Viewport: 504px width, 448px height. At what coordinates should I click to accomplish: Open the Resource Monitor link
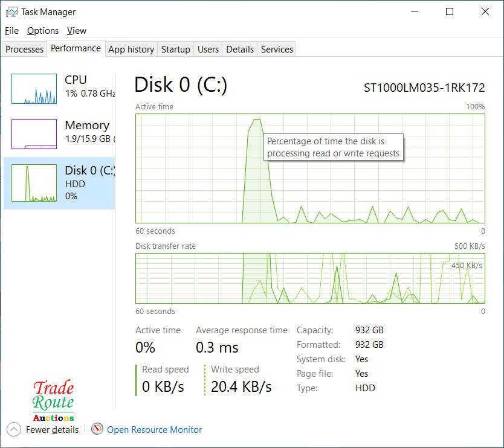154,430
